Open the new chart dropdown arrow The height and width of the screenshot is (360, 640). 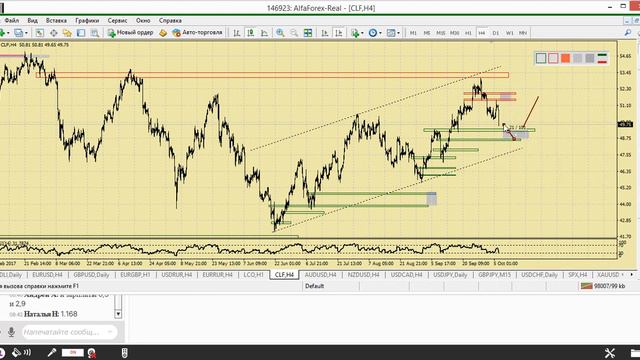(8, 33)
